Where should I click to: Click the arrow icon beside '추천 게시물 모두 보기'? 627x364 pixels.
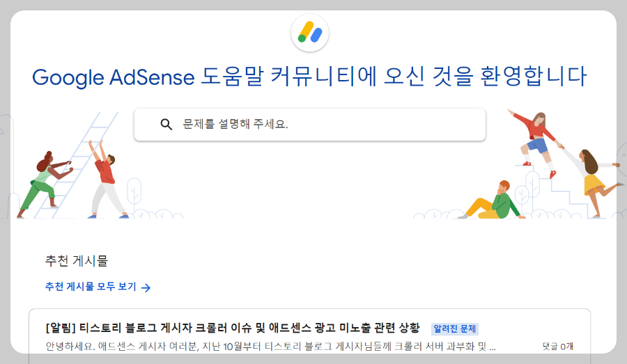tap(146, 287)
